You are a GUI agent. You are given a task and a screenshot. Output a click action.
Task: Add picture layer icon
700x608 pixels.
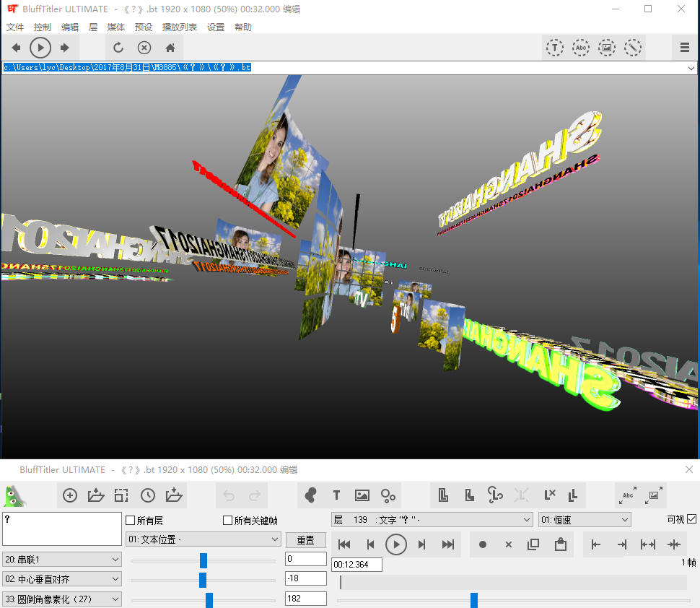pyautogui.click(x=362, y=495)
